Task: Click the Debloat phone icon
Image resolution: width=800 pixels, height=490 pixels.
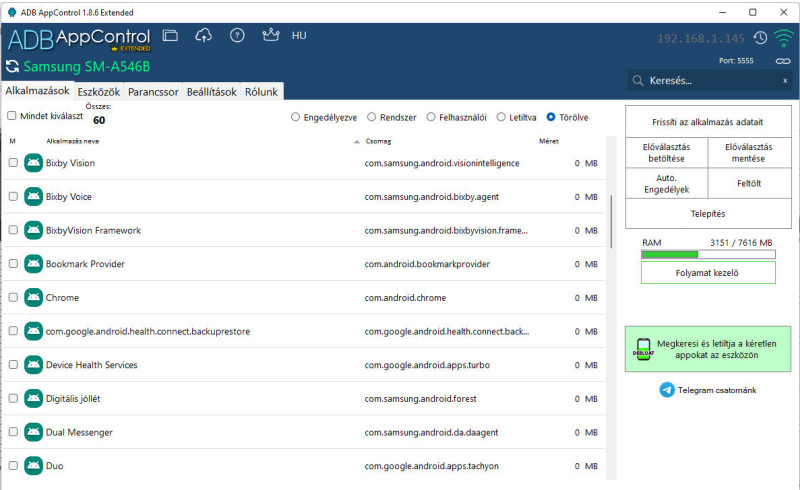Action: tap(643, 350)
